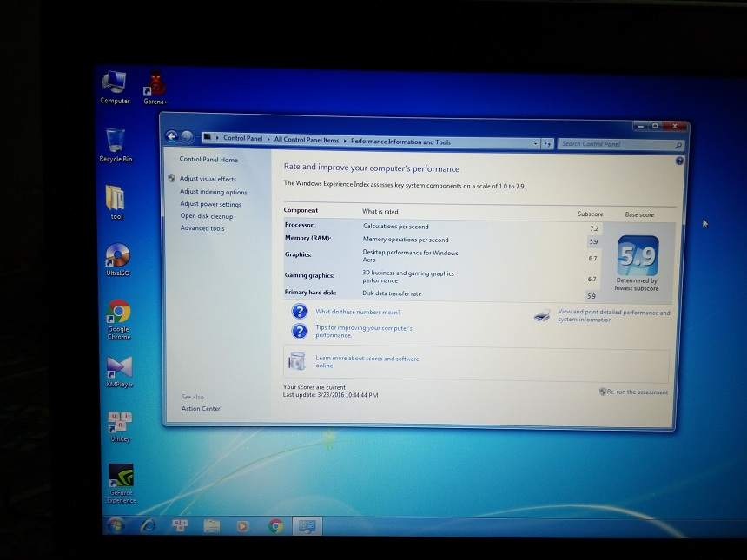Viewport: 747px width, 560px height.
Task: Expand the breadcrumb arrow before 'Control Panel'
Action: [218, 138]
